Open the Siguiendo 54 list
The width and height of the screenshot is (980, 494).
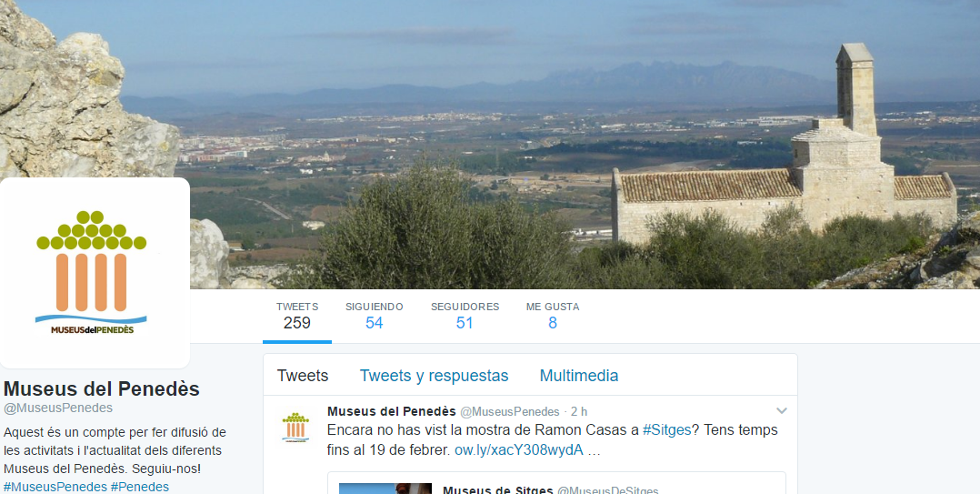click(375, 317)
